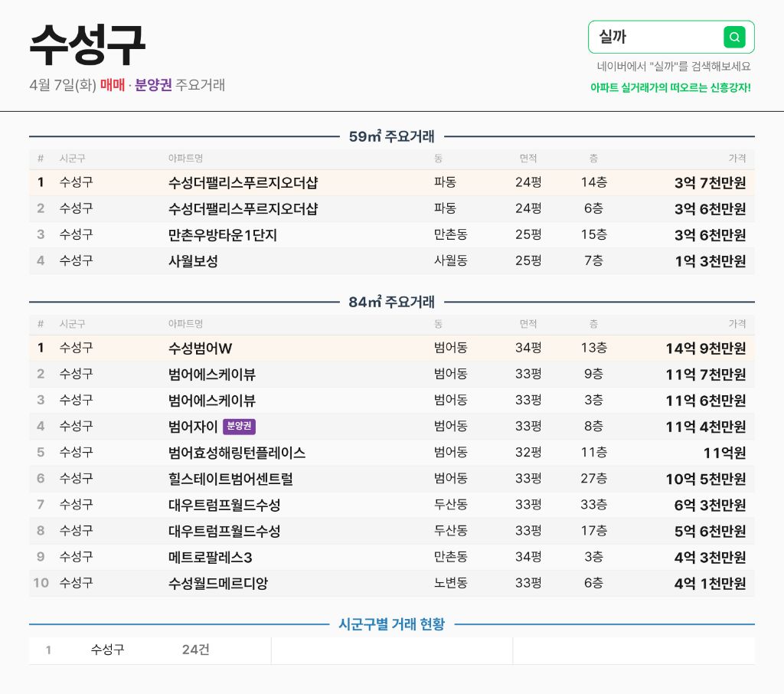Click the 14억 9천만원 price cell
Viewport: 784px width, 694px height.
tap(705, 349)
